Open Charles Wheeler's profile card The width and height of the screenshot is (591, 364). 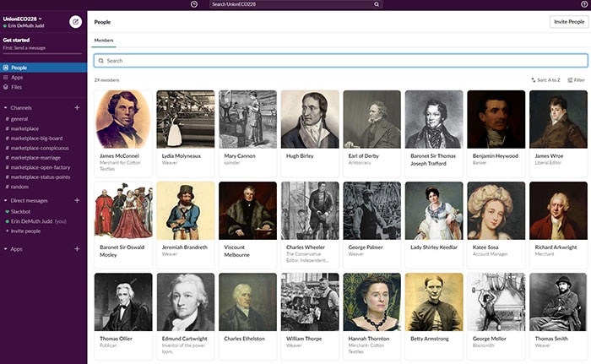pyautogui.click(x=310, y=225)
